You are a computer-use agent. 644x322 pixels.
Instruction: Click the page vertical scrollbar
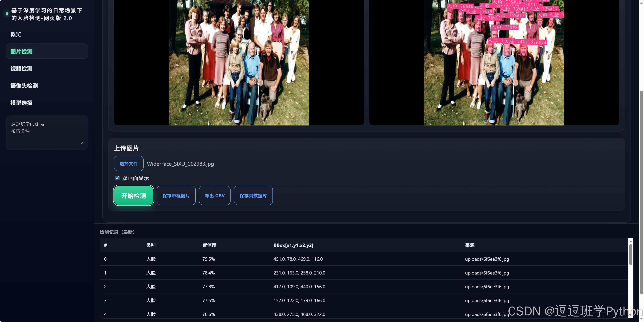coord(641,192)
